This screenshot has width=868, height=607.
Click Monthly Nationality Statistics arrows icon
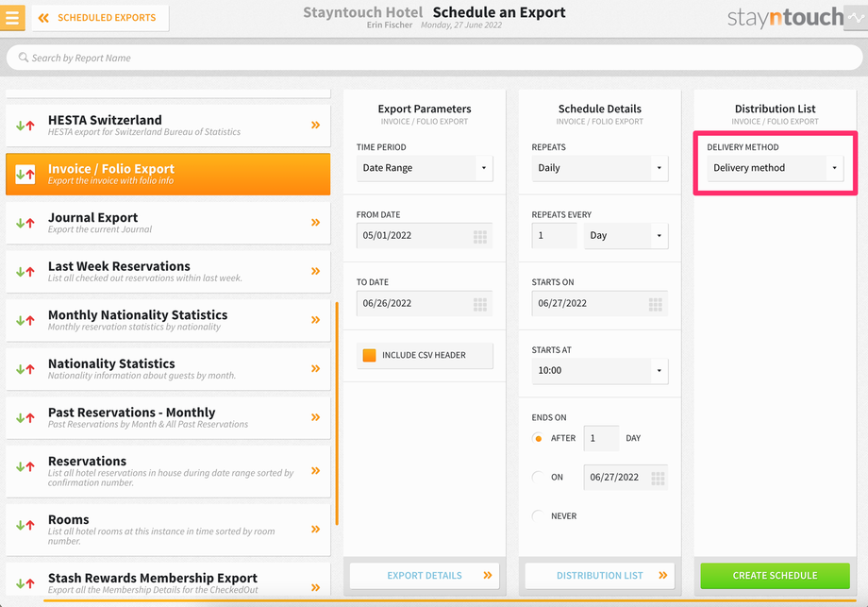[25, 321]
